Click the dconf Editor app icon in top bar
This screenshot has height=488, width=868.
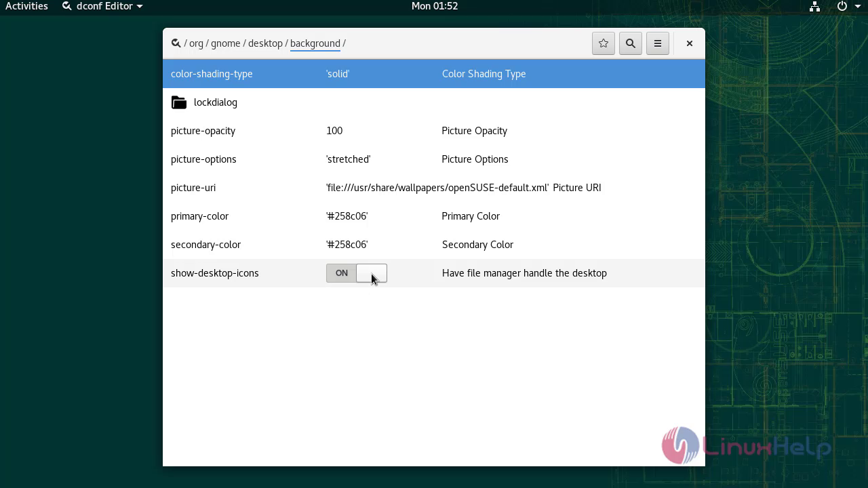pyautogui.click(x=67, y=6)
